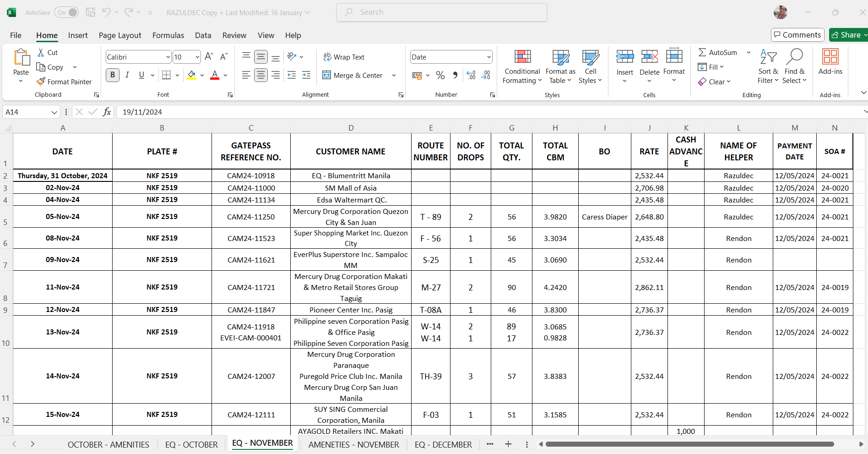This screenshot has height=454, width=868.
Task: Click Decrease Font Size icon
Action: tap(223, 57)
